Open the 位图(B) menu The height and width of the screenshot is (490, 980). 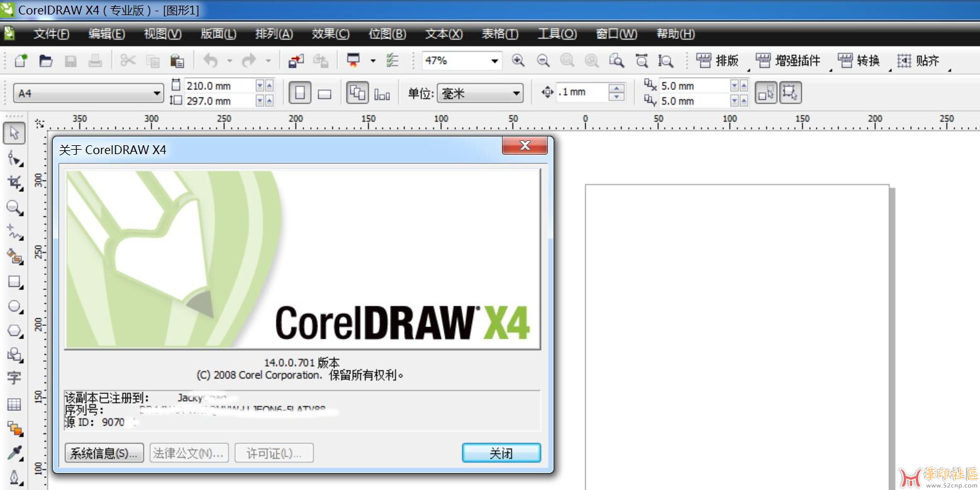point(387,34)
